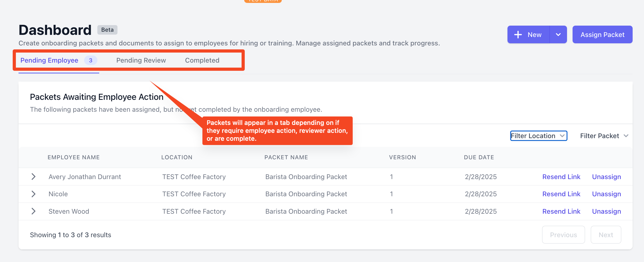The height and width of the screenshot is (262, 644).
Task: Expand the Steven Wood row chevron
Action: pos(33,211)
